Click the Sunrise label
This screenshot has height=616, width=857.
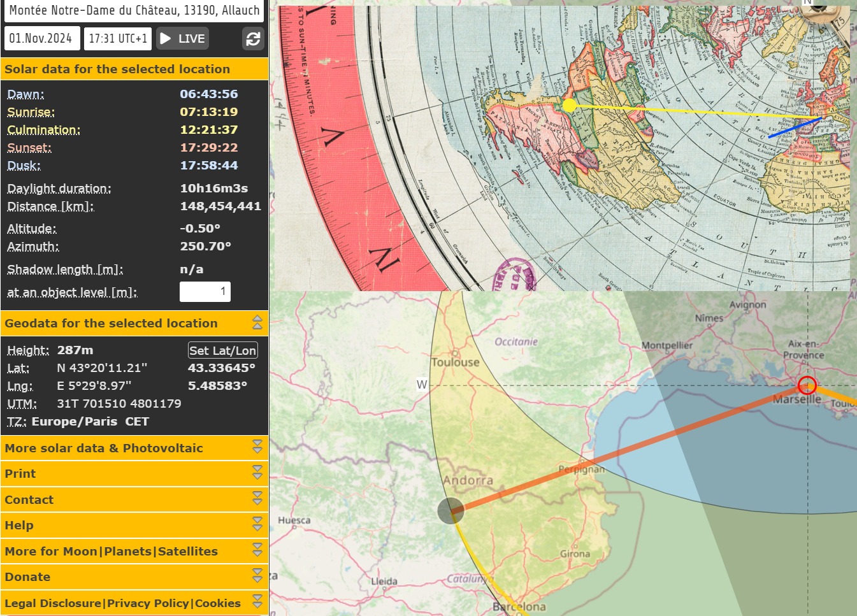(31, 112)
